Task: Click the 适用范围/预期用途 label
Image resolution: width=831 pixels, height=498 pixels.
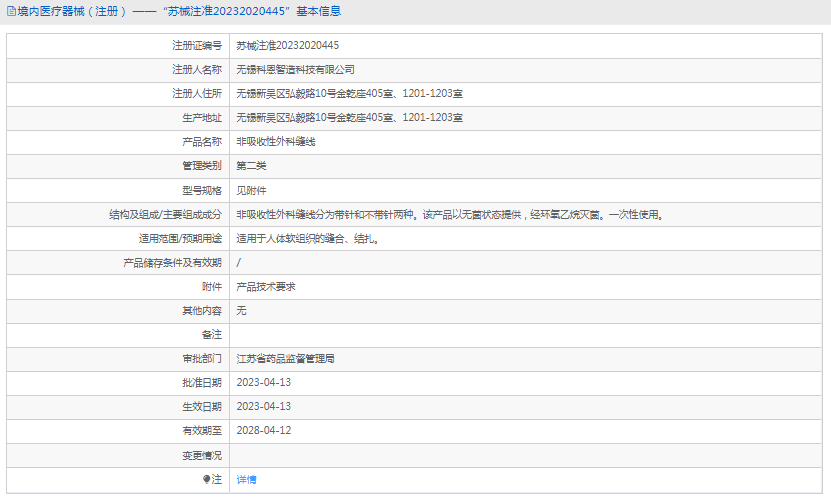Action: point(180,239)
